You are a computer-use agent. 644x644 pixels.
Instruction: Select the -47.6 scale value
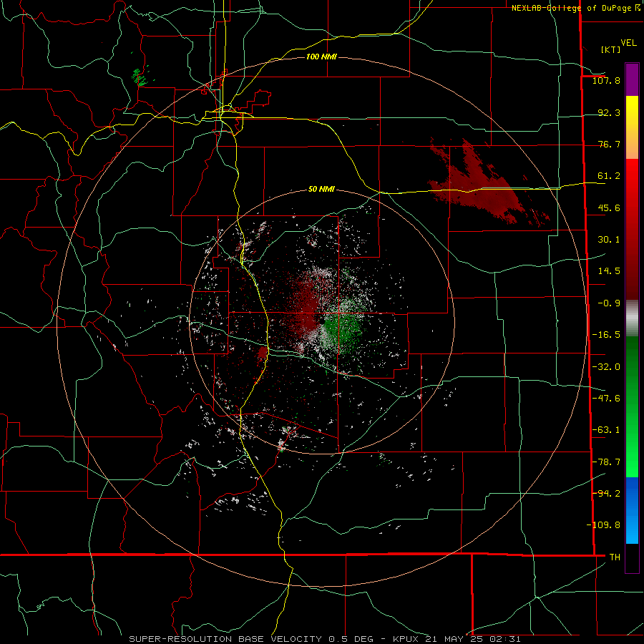[x=606, y=399]
